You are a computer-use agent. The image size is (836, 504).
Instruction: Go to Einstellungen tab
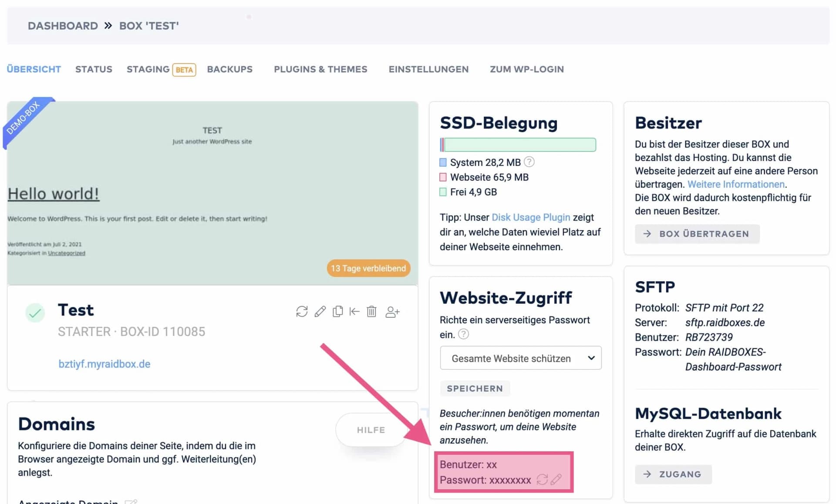[x=428, y=69]
